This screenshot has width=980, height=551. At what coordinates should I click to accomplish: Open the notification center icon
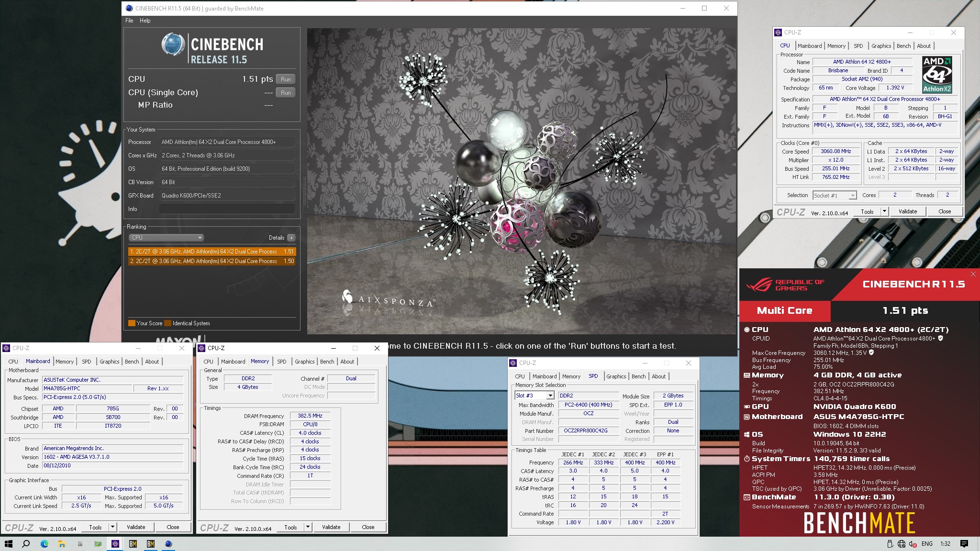pos(964,544)
